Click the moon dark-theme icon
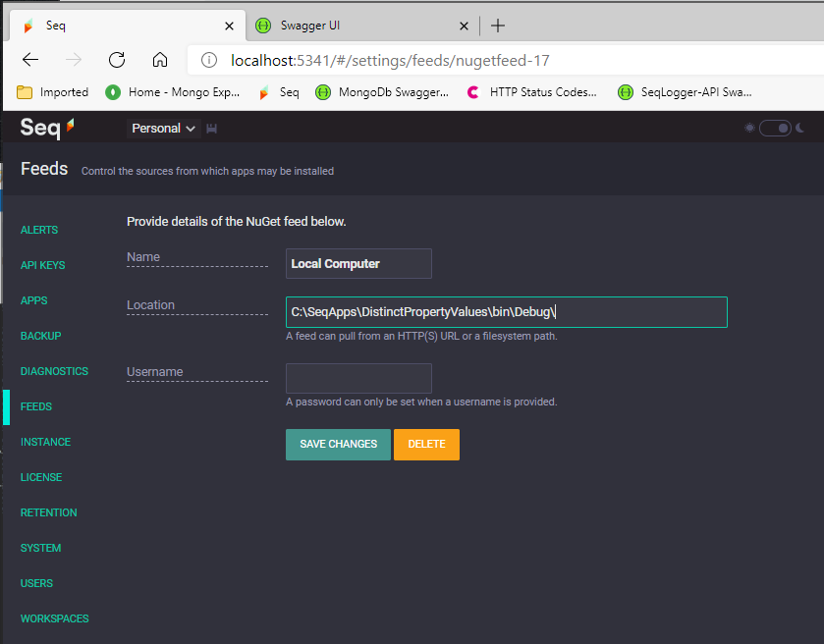Image resolution: width=824 pixels, height=644 pixels. [x=800, y=128]
